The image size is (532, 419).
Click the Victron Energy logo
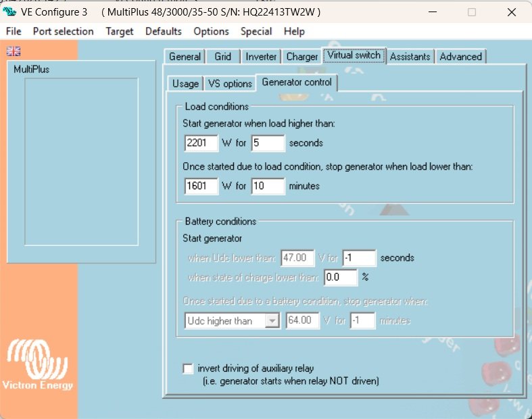coord(37,365)
